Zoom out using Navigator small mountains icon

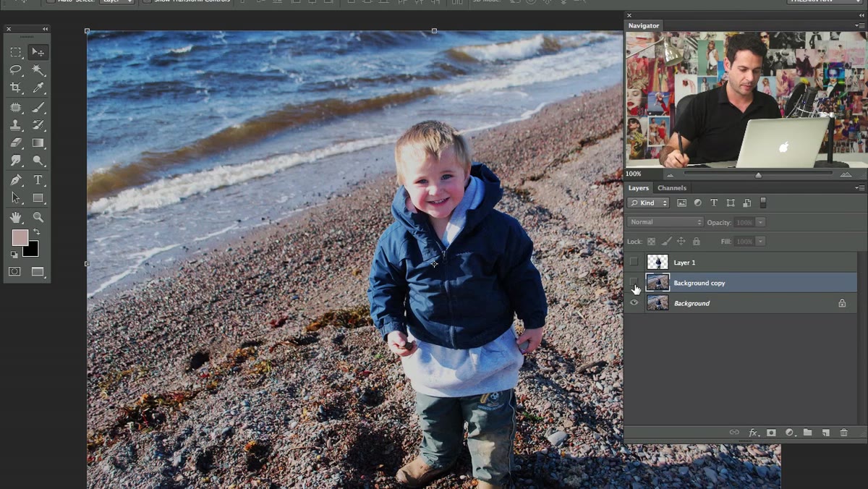670,174
